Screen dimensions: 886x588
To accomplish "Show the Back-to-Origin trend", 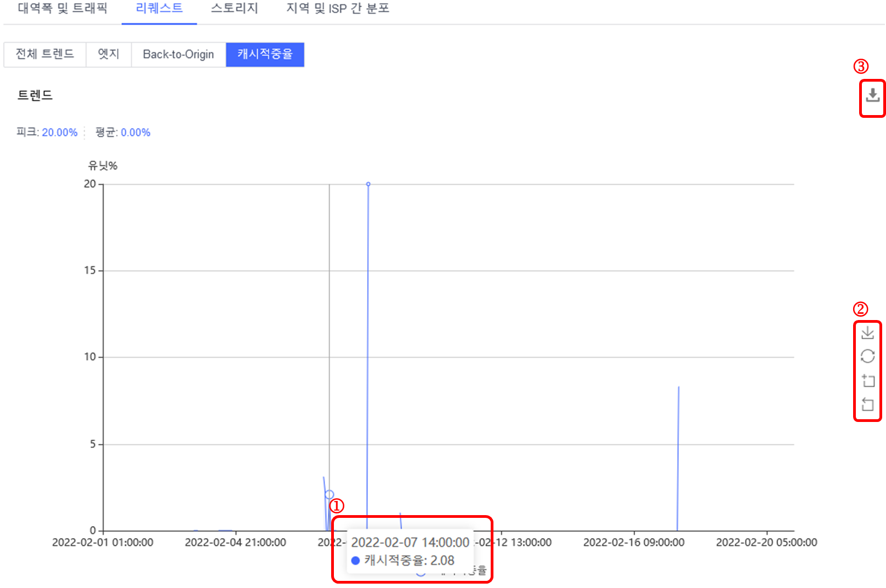I will [x=178, y=54].
